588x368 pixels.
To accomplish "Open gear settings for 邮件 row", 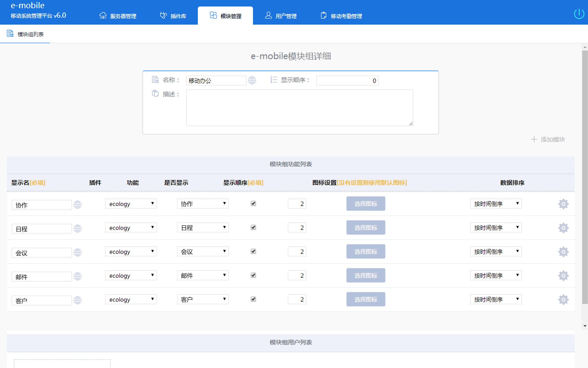I will pyautogui.click(x=563, y=276).
